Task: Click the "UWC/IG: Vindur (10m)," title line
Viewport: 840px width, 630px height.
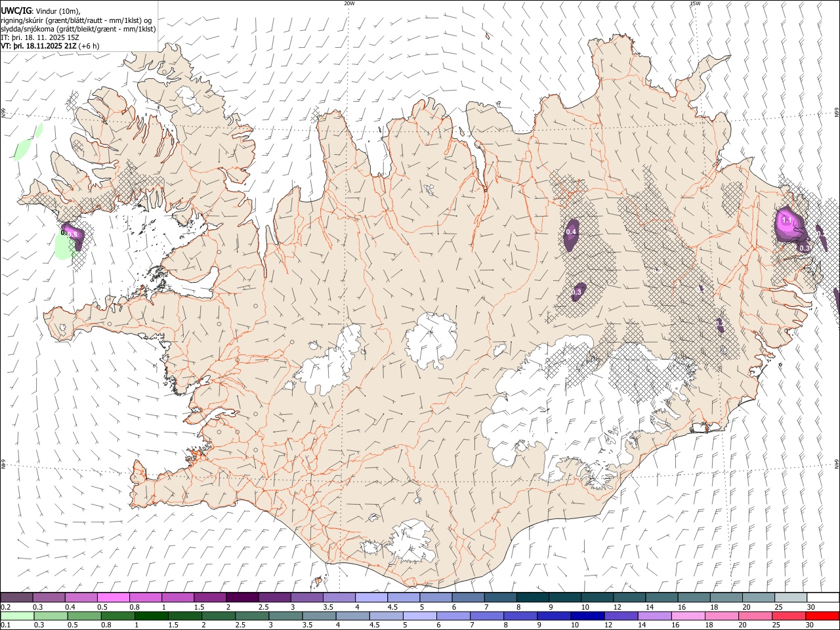Action: tap(41, 10)
